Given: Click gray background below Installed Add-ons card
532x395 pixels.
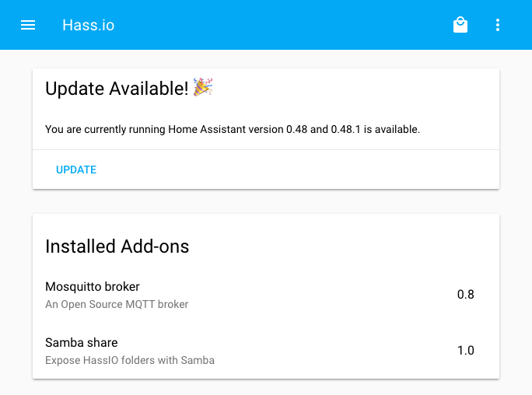Looking at the screenshot, I should pos(264,387).
